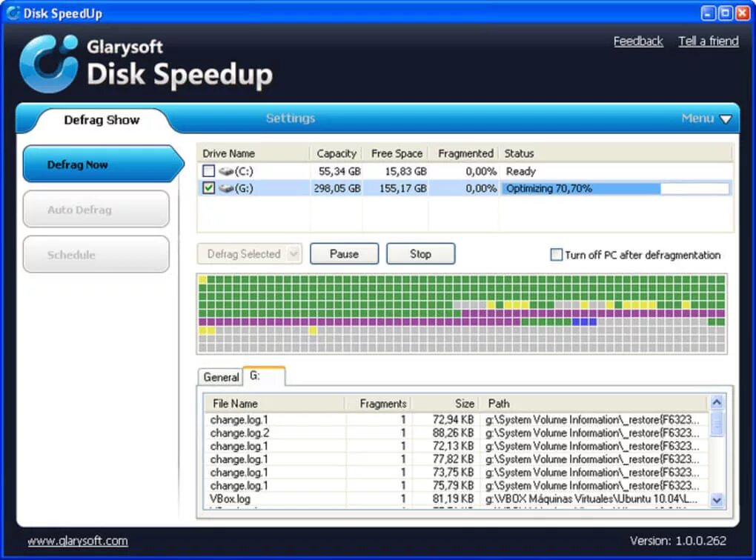Sort by the Capacity column header
Viewport: 756px width, 560px height.
[x=336, y=153]
